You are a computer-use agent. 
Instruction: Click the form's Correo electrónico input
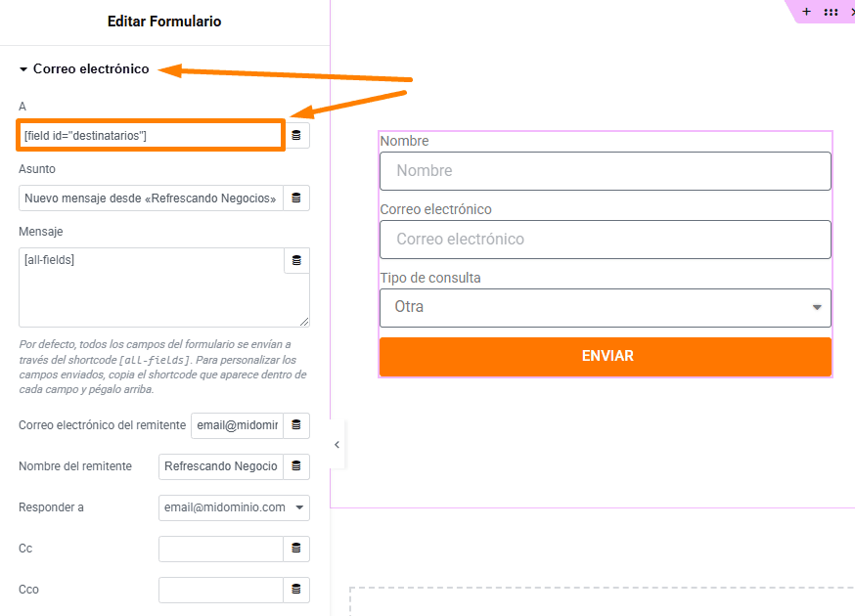coord(606,240)
